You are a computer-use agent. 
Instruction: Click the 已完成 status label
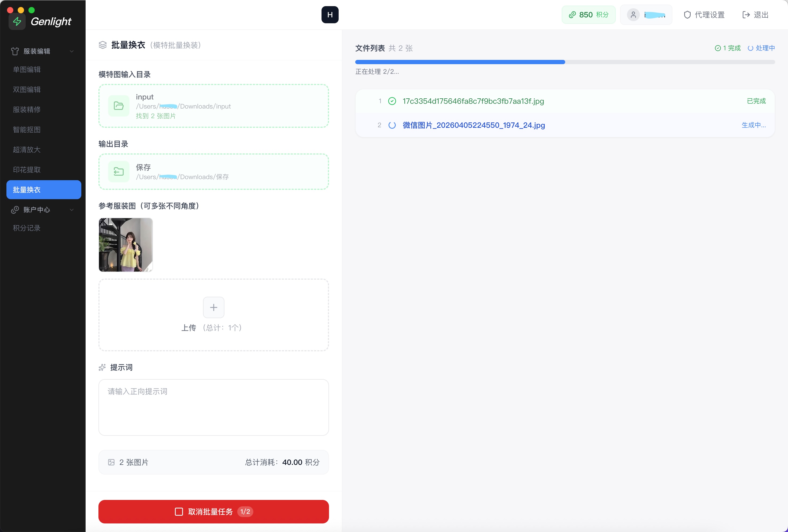pyautogui.click(x=756, y=101)
